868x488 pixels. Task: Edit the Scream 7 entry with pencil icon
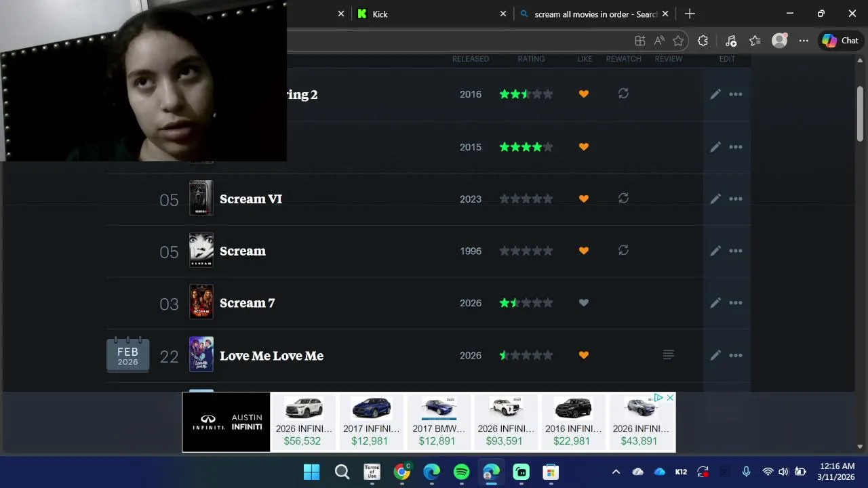715,303
